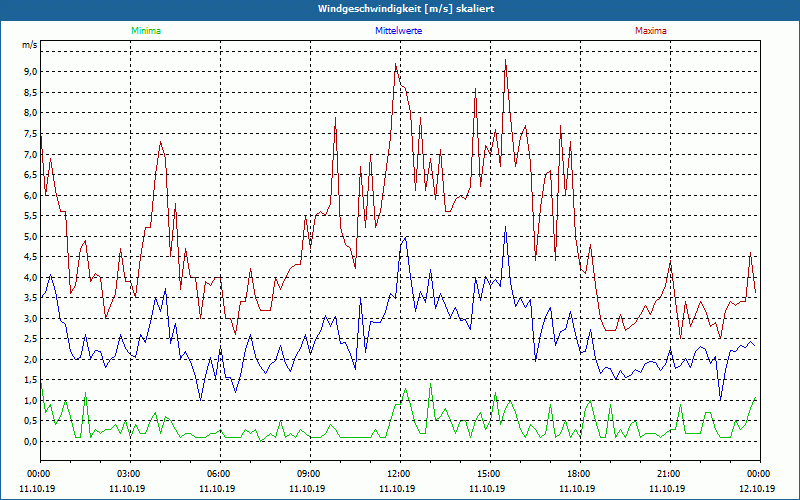Click the 1,5 y-axis value
The width and height of the screenshot is (800, 500).
31,380
